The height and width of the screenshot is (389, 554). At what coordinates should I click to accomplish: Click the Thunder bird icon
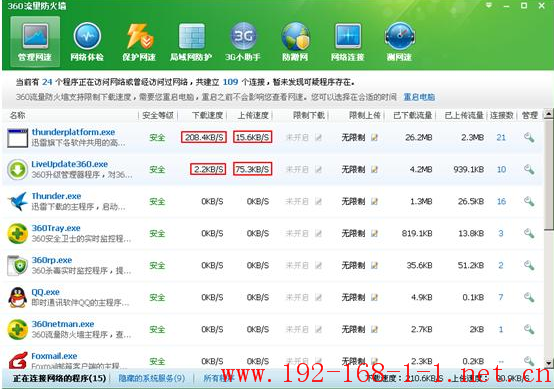(18, 201)
